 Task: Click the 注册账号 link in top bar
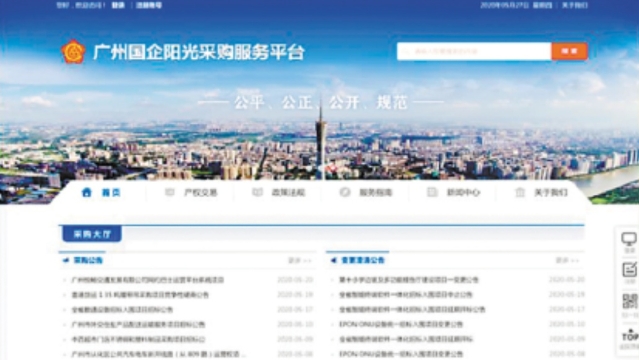coord(149,5)
